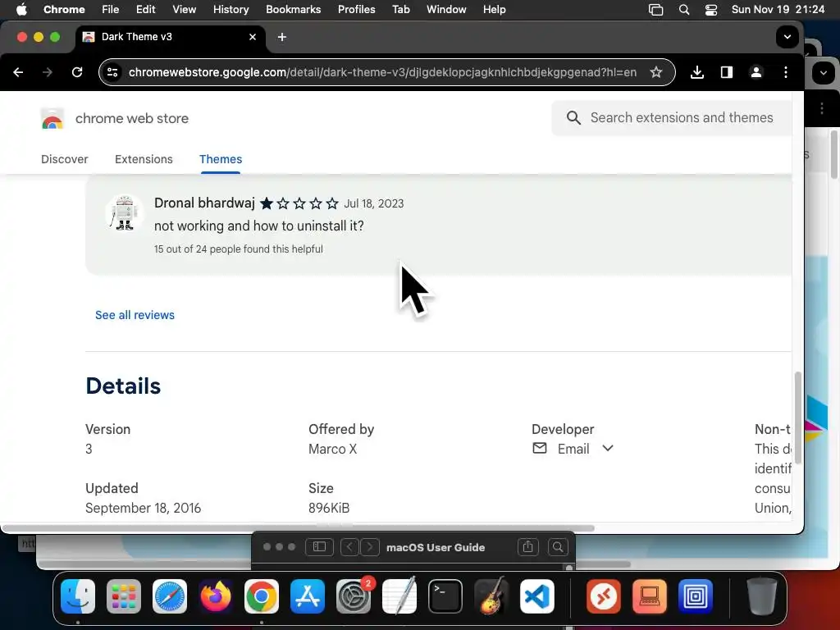840x630 pixels.
Task: Open Chrome downloads icon
Action: (x=697, y=72)
